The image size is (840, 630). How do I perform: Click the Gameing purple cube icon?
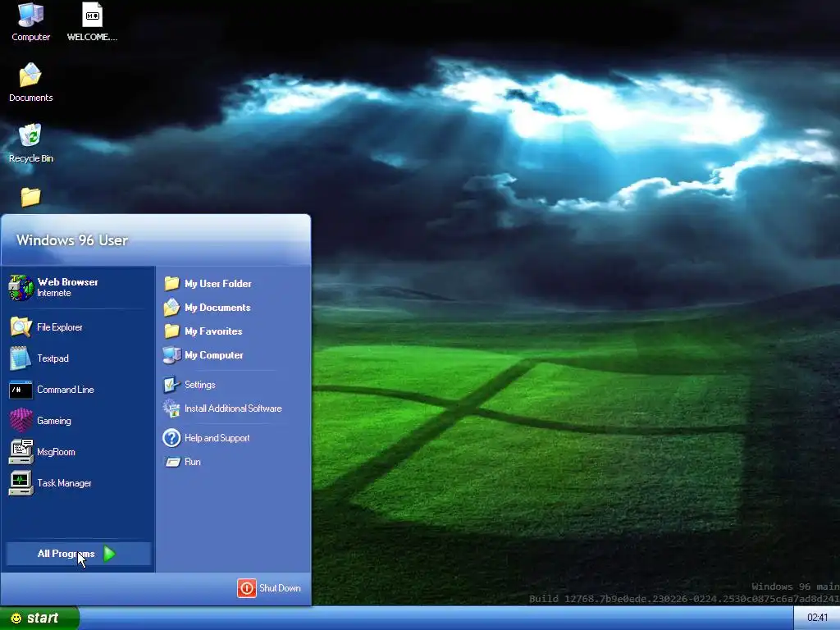21,421
